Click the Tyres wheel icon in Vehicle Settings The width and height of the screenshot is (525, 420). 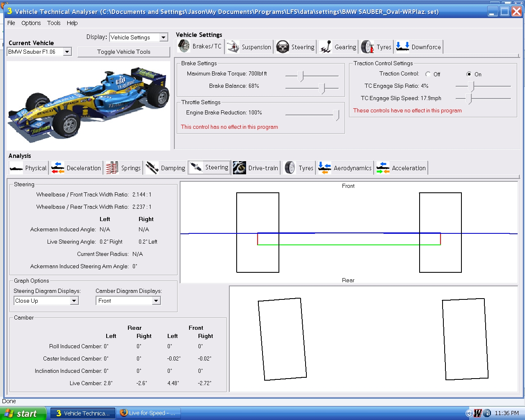[367, 47]
